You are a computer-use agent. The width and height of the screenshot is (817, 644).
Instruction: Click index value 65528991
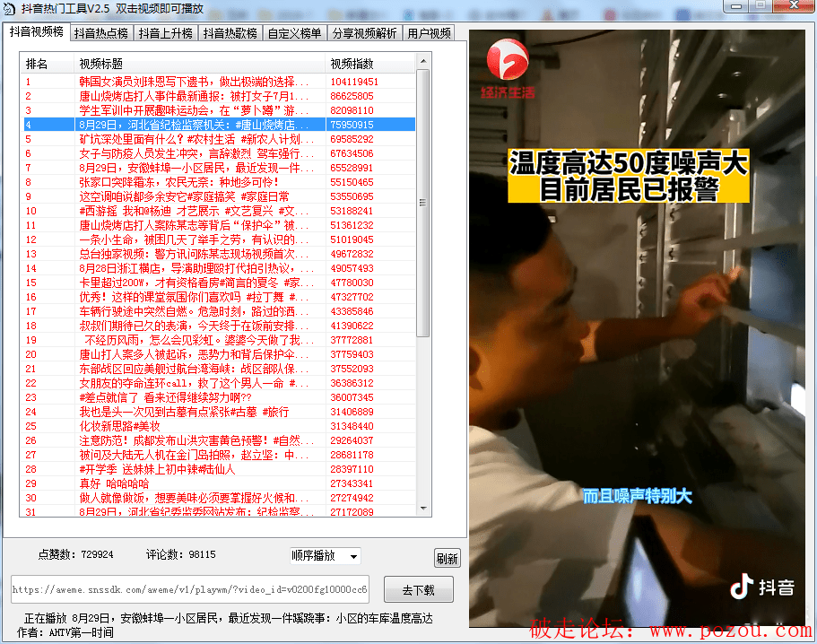(352, 168)
